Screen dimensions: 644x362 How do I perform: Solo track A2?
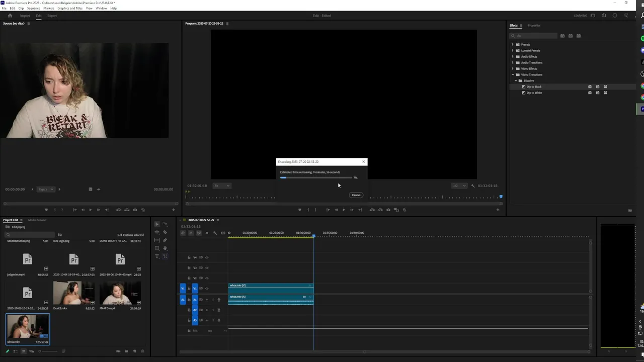tap(213, 310)
